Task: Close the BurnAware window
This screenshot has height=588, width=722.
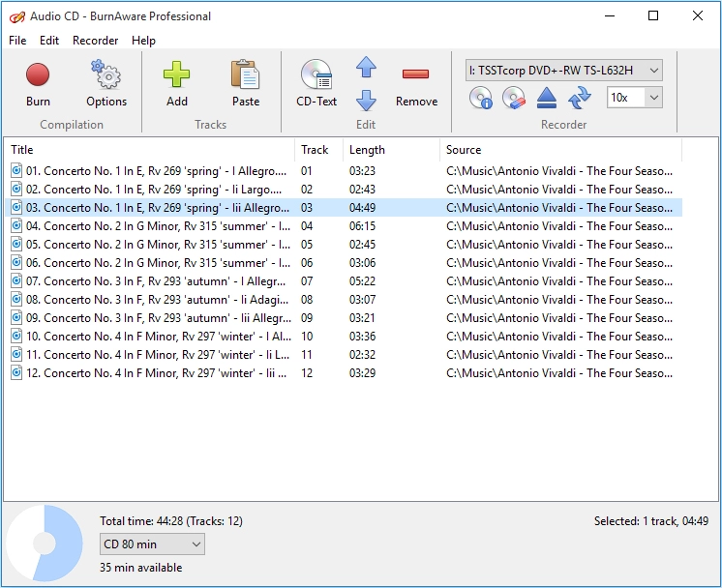Action: [698, 16]
